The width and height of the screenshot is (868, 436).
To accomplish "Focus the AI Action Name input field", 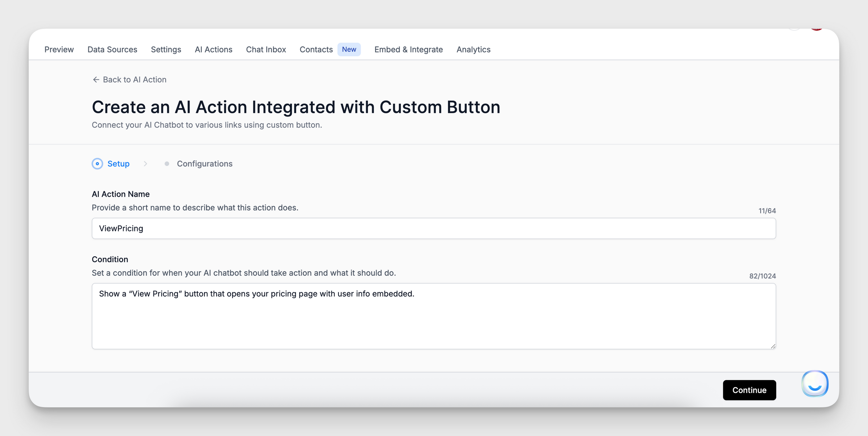I will pos(434,228).
